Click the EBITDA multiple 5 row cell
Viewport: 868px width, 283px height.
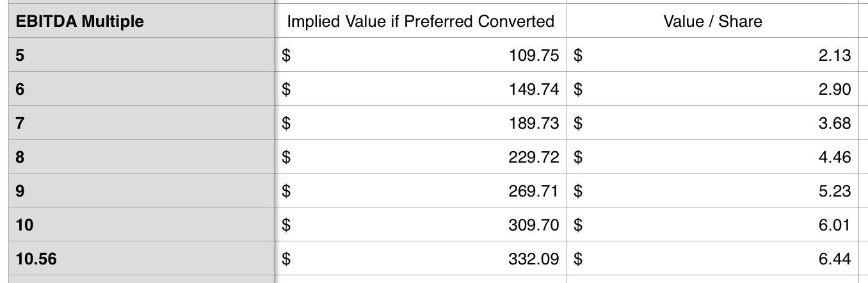coord(142,54)
